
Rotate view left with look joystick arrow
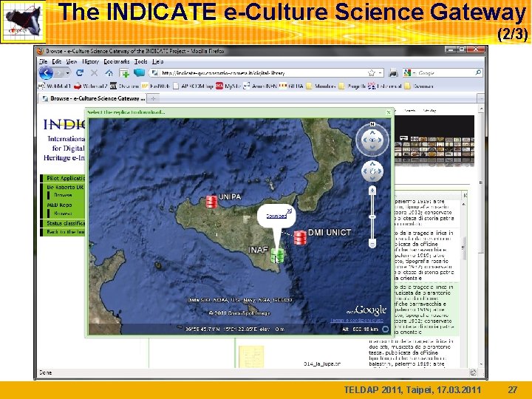coord(365,140)
